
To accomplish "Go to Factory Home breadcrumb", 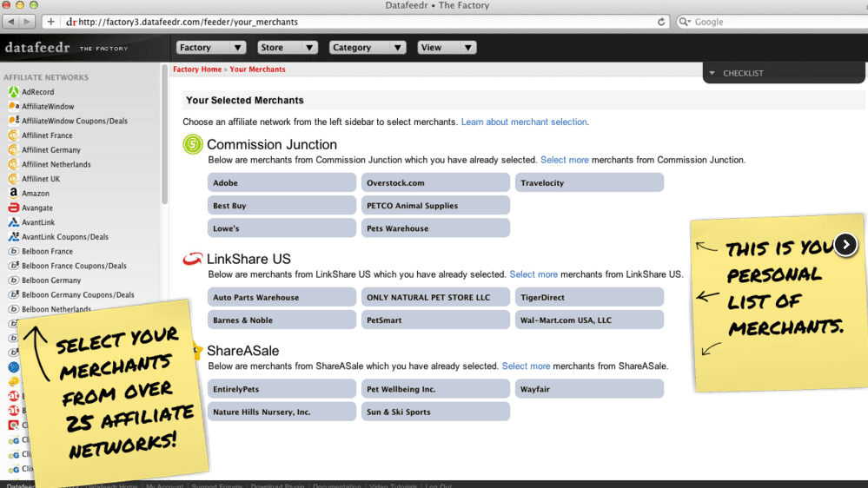I will point(197,69).
